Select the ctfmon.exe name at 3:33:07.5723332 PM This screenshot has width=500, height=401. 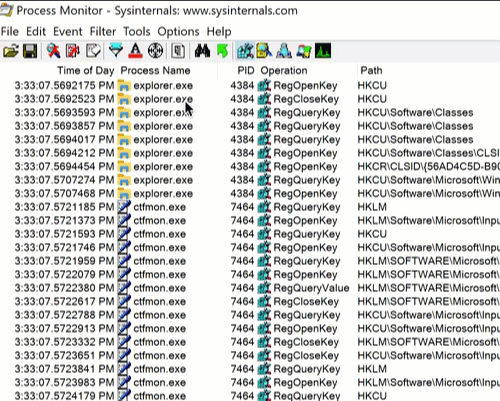pyautogui.click(x=160, y=342)
